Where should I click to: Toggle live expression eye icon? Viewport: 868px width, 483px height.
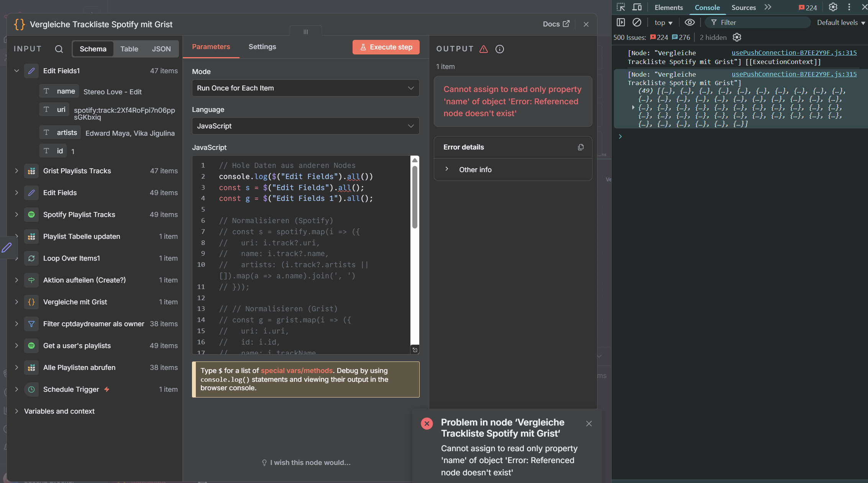[689, 23]
